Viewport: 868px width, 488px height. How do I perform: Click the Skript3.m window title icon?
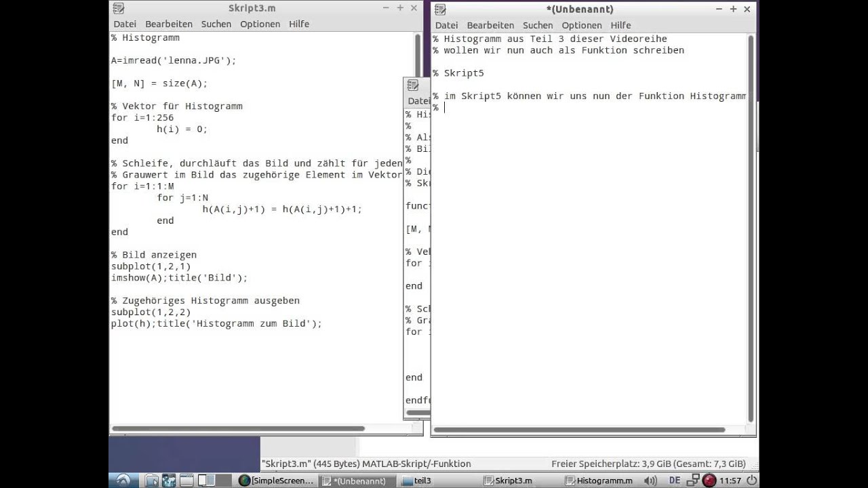pos(118,8)
